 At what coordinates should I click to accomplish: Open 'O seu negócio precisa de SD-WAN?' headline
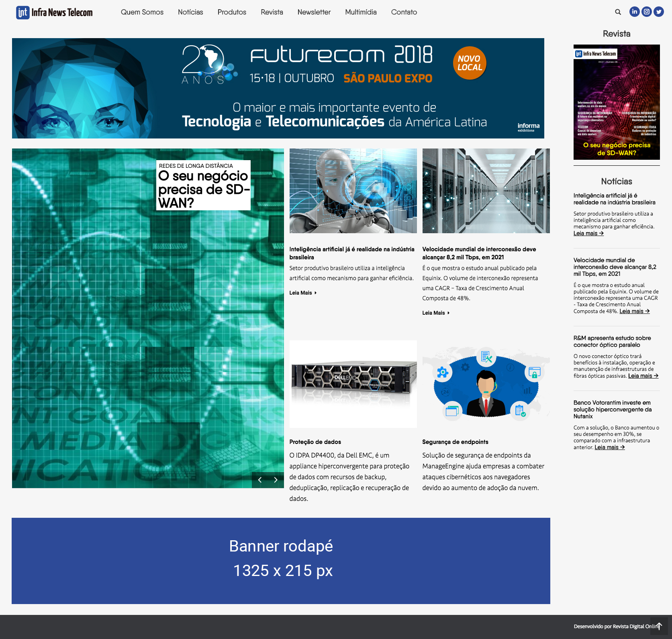[204, 189]
